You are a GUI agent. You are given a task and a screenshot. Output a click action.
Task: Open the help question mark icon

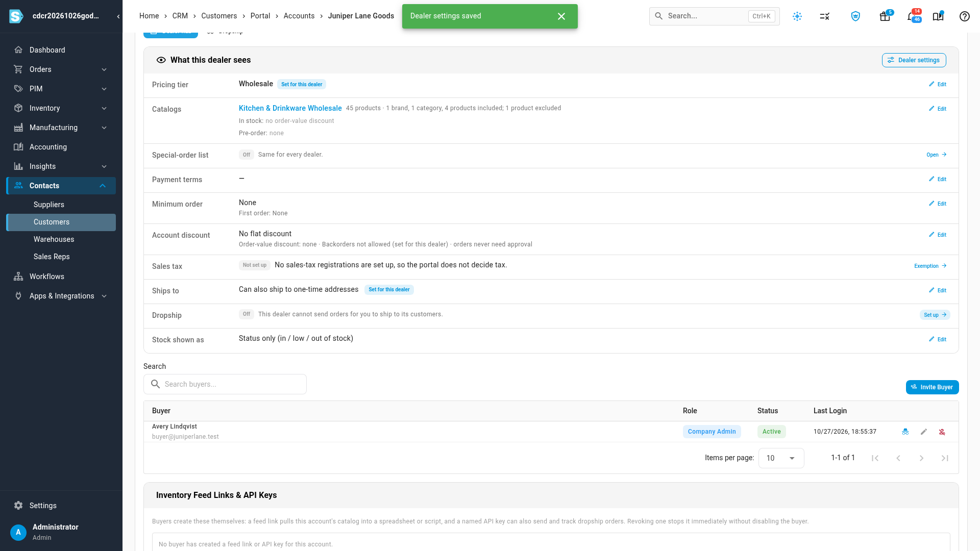(x=965, y=16)
